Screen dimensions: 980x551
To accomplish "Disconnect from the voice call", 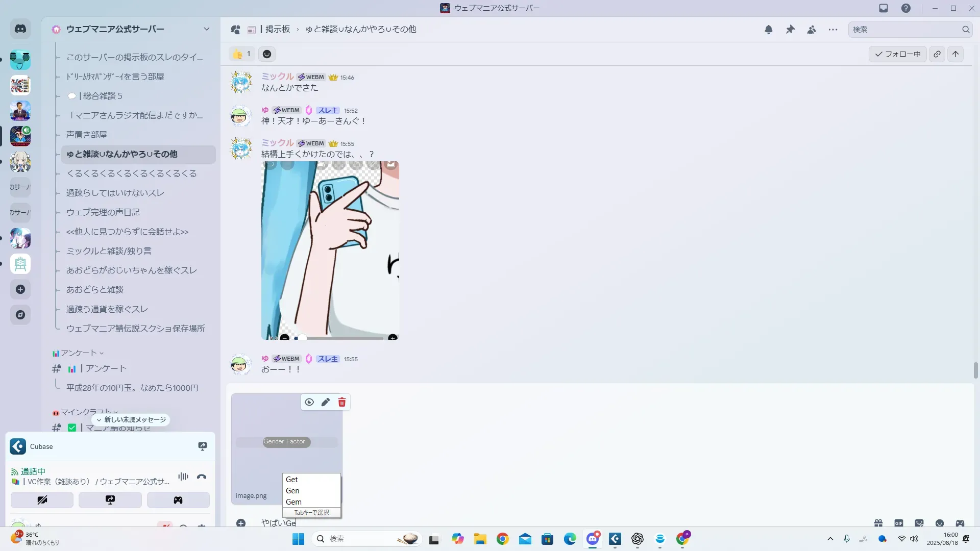I will (x=202, y=477).
